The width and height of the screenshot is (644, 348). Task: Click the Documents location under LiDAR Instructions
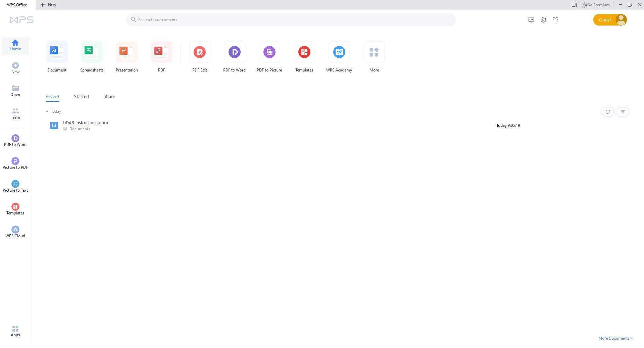(80, 129)
